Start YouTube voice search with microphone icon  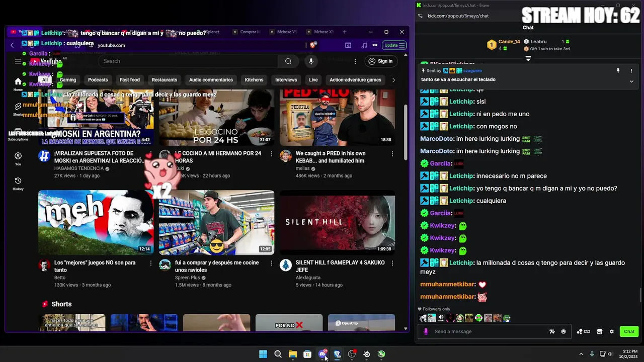(x=311, y=61)
